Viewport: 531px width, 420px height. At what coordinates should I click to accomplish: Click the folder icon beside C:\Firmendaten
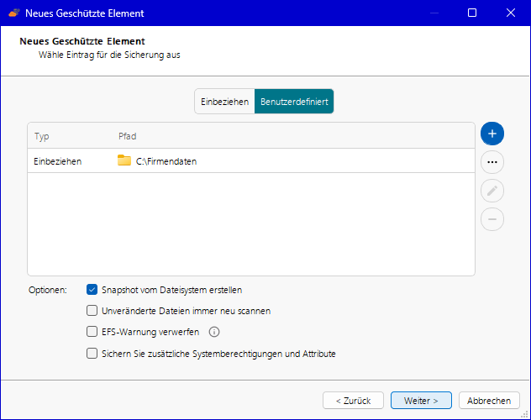(124, 160)
